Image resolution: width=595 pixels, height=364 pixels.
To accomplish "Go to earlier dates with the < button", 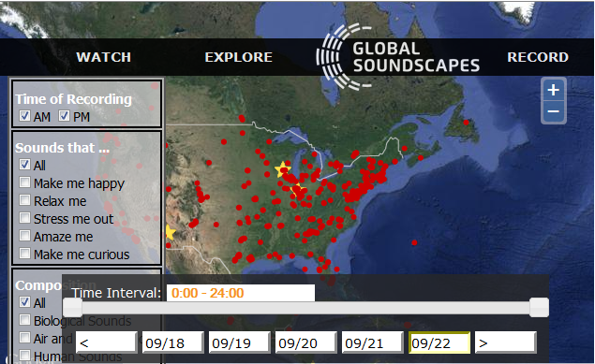I will click(106, 342).
